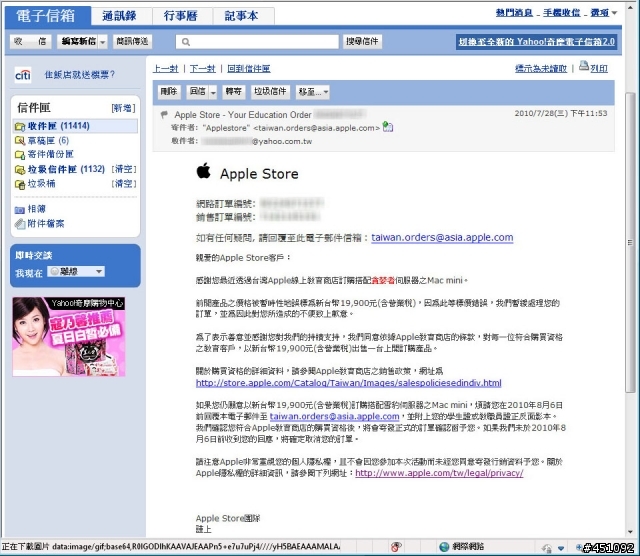
Task: Click the scroll down arrow
Action: 631,532
